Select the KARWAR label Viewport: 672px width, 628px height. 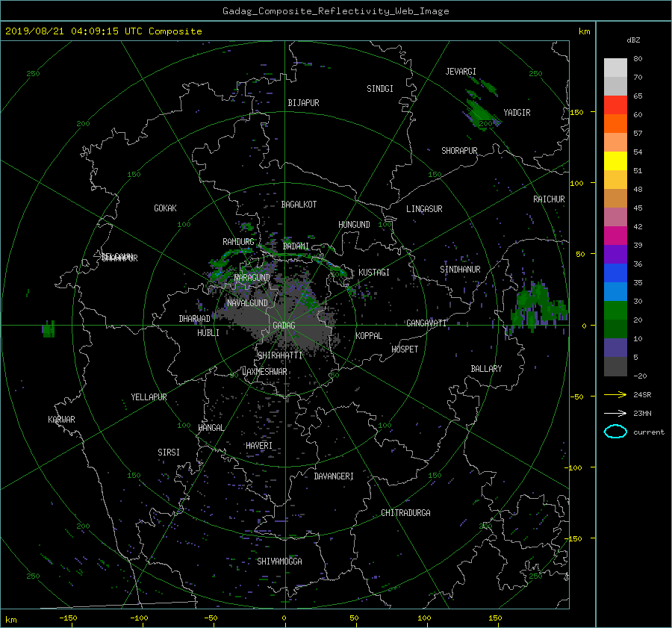point(61,420)
